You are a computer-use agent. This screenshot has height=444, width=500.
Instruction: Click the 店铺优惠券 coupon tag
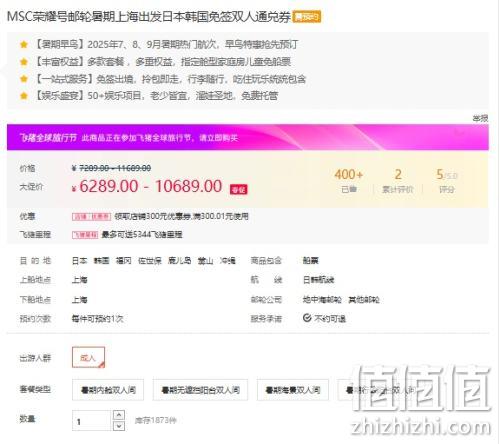[x=91, y=217]
